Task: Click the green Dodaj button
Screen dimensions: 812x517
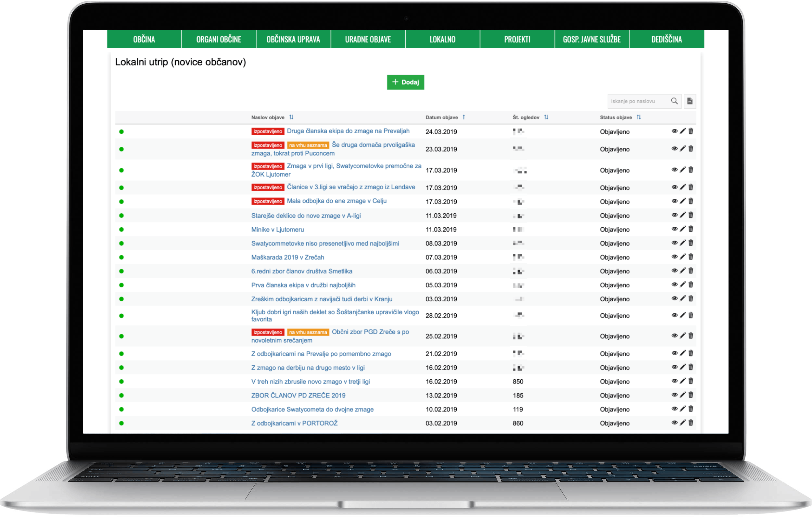Action: pyautogui.click(x=405, y=82)
